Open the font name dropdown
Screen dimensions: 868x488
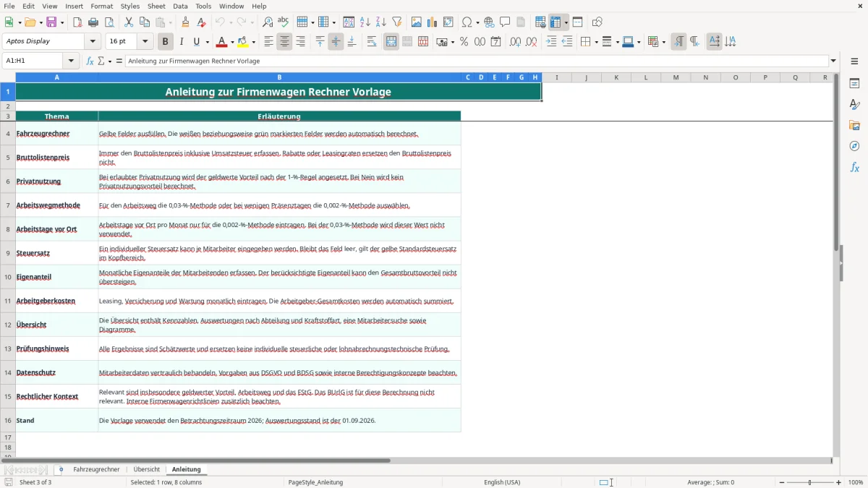[92, 42]
